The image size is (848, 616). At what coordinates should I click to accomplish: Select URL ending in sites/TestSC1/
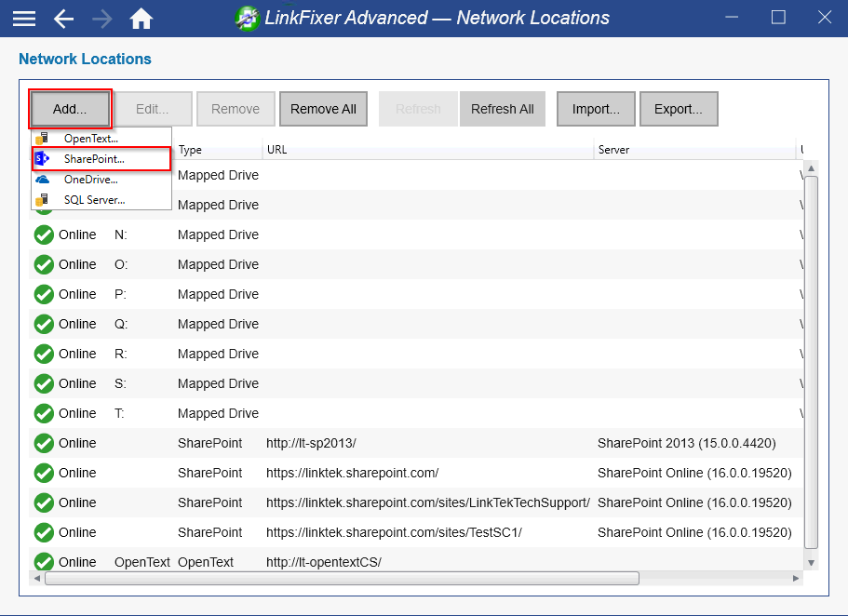coord(394,532)
